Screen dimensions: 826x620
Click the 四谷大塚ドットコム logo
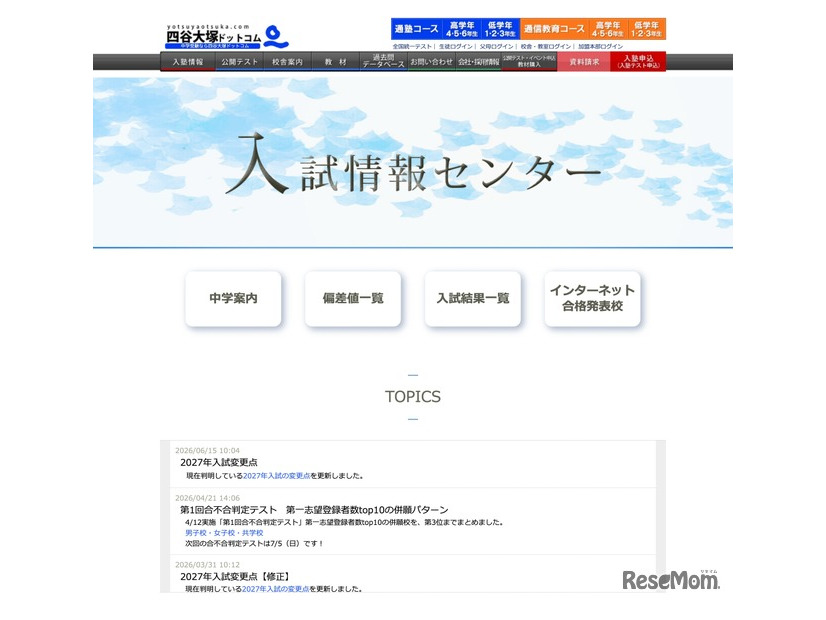click(x=227, y=36)
